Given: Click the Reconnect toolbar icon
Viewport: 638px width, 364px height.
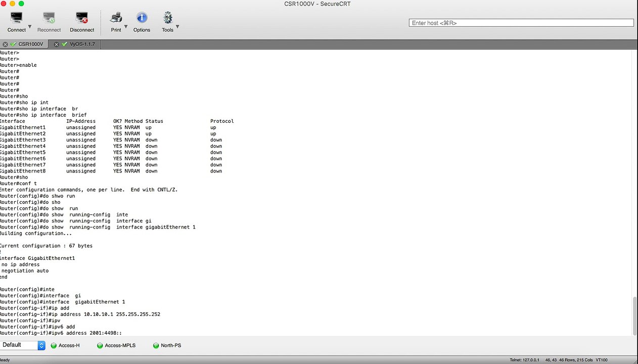Looking at the screenshot, I should pos(49,18).
